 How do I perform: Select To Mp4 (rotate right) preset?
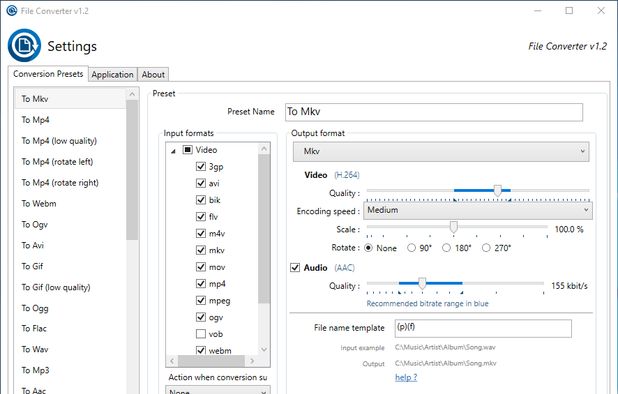70,182
